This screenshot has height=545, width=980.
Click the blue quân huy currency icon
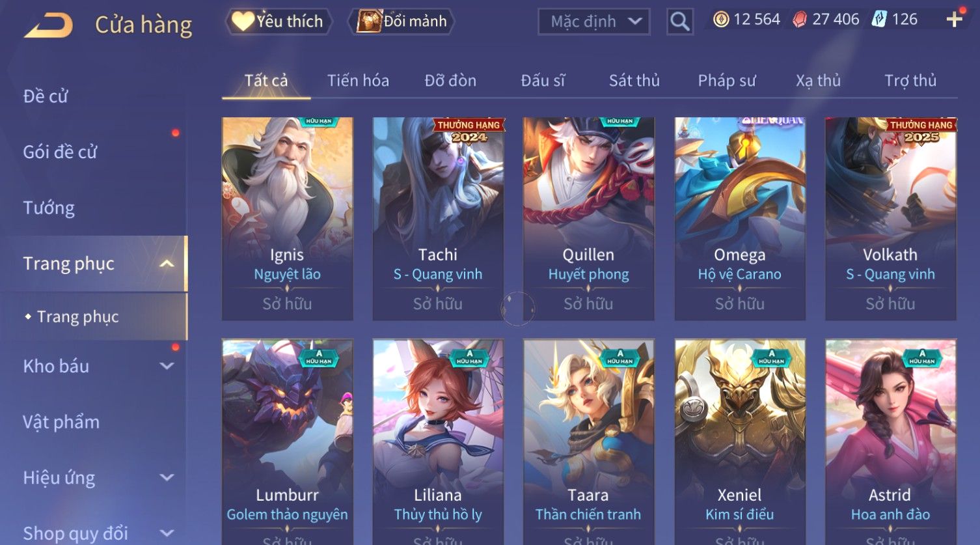(x=880, y=20)
